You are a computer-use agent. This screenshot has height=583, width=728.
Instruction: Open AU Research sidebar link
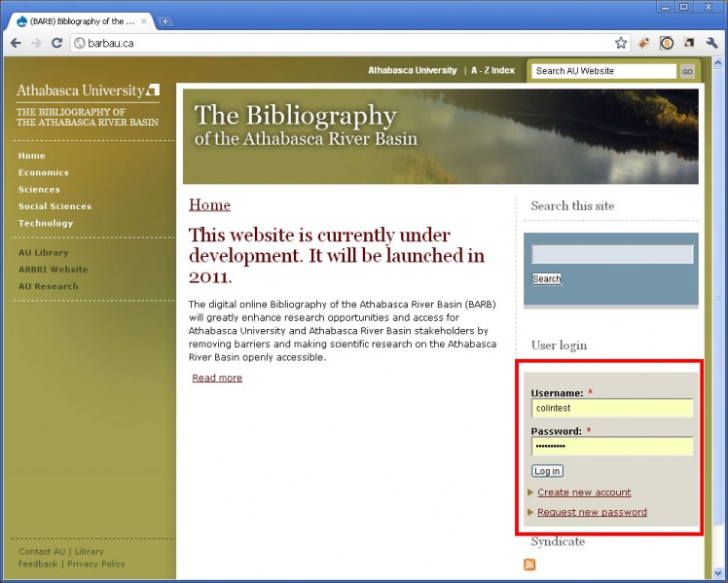coord(49,286)
